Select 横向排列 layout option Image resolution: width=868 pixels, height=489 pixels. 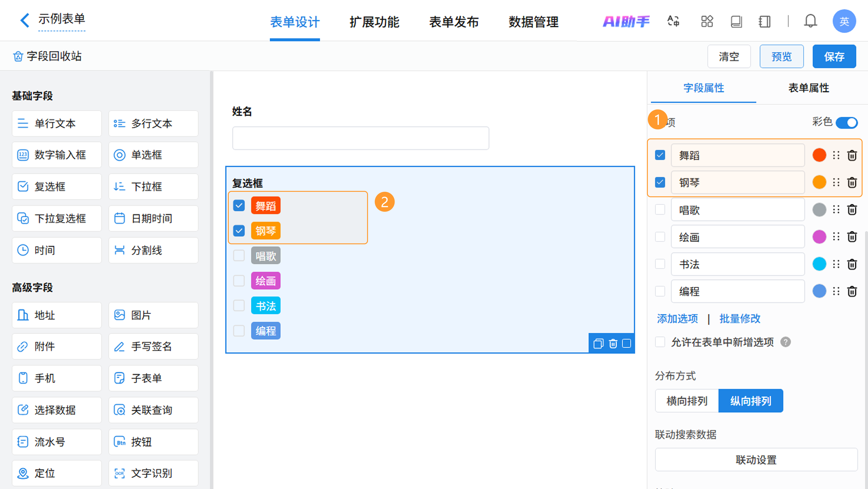(687, 401)
